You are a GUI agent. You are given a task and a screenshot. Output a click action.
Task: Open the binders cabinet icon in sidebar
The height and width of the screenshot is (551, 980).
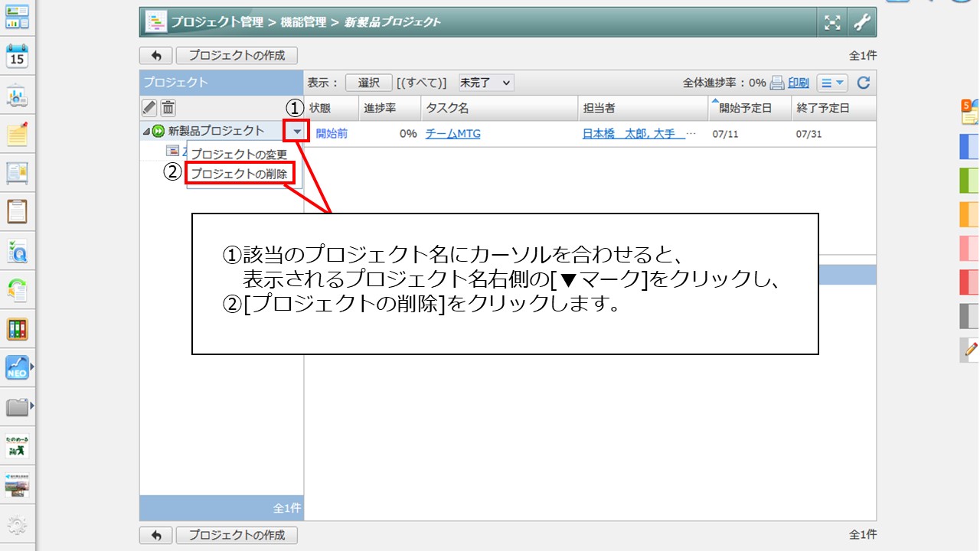(17, 329)
